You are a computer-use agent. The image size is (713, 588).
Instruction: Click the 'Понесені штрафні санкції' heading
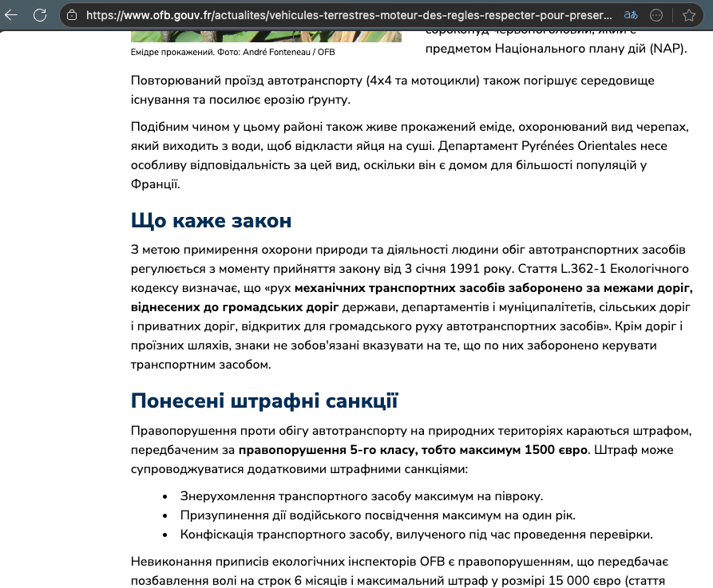click(264, 401)
